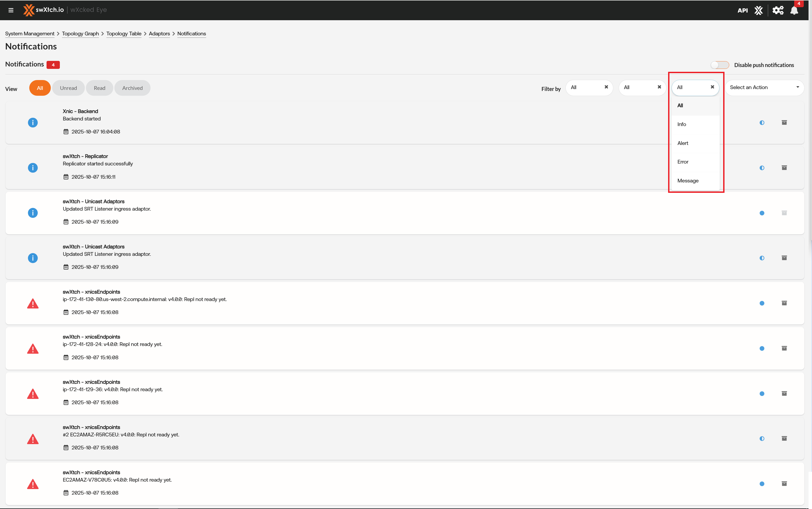Archive the EC2AMAZ-V78C0U5 notification

(784, 484)
